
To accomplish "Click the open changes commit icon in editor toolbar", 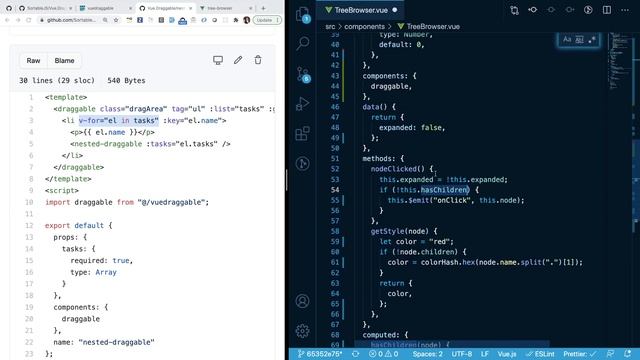I will click(533, 10).
